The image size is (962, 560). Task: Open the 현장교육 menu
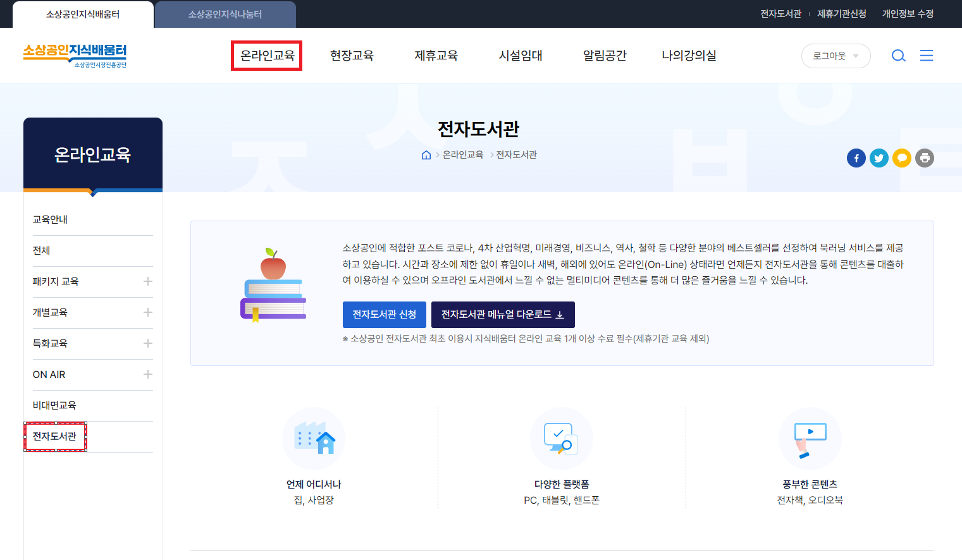point(352,55)
